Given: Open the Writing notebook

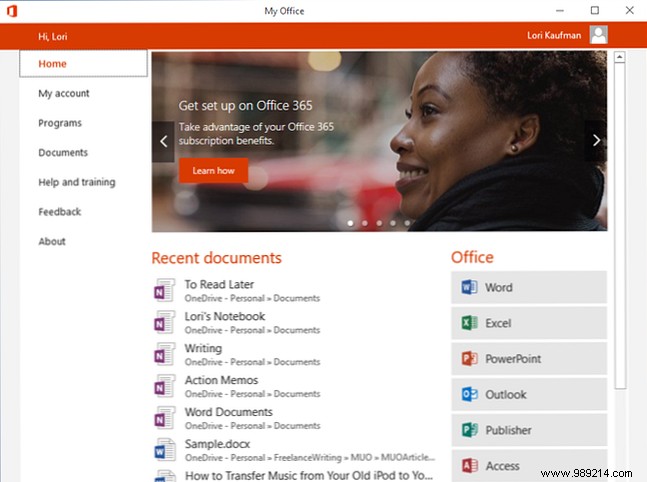Looking at the screenshot, I should coord(203,349).
